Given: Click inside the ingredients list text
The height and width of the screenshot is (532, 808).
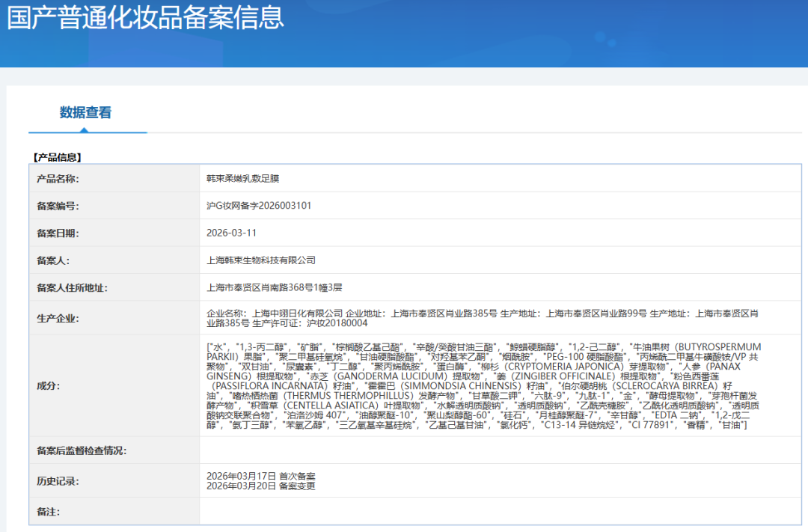Looking at the screenshot, I should click(483, 385).
